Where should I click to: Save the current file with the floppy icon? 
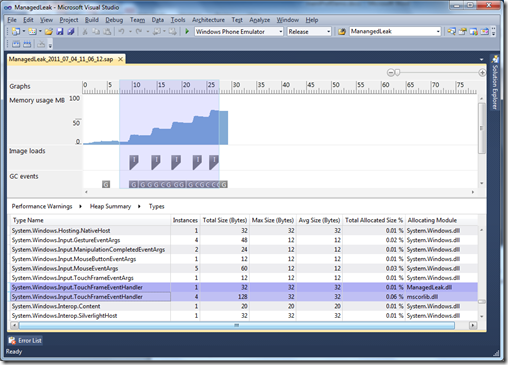coord(60,32)
